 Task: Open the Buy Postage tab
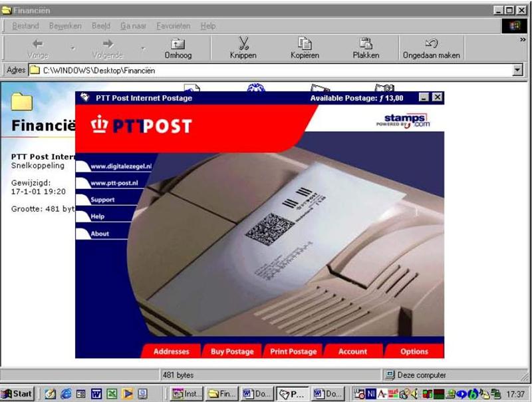point(232,351)
